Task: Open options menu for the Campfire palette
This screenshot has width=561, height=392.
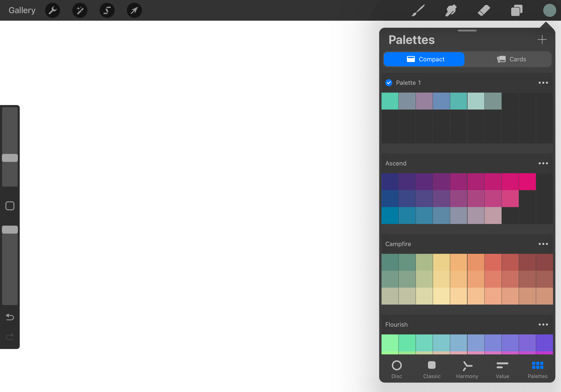Action: pos(543,244)
